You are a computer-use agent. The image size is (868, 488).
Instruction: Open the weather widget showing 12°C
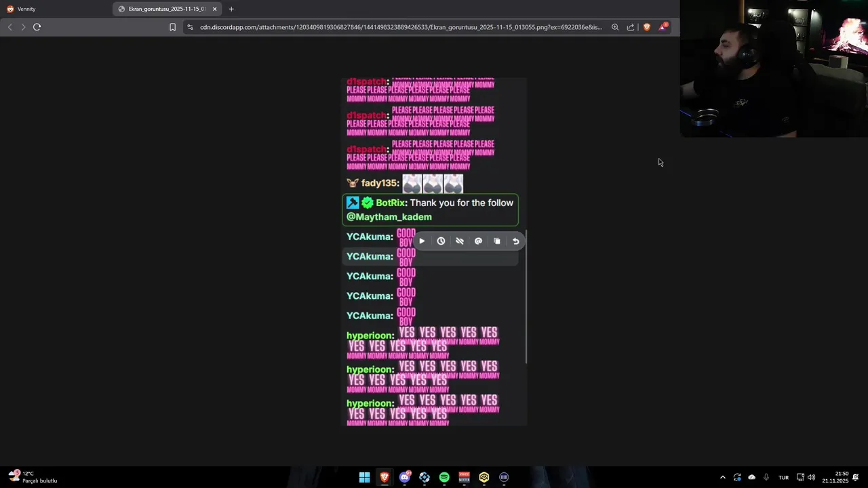click(33, 477)
